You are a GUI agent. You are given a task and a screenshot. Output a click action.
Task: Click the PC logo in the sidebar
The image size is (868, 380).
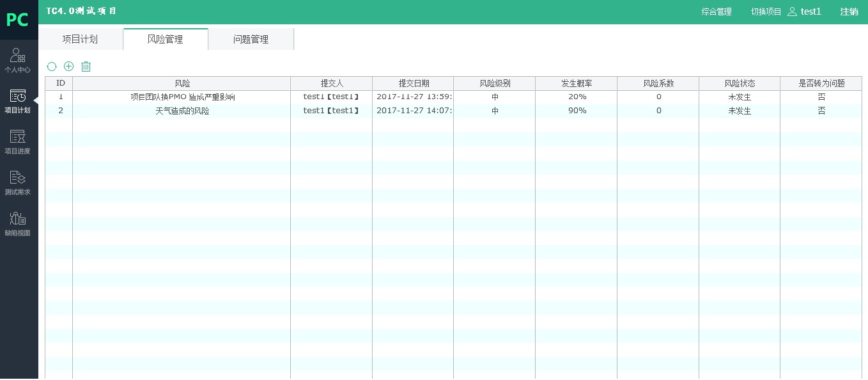pos(17,19)
